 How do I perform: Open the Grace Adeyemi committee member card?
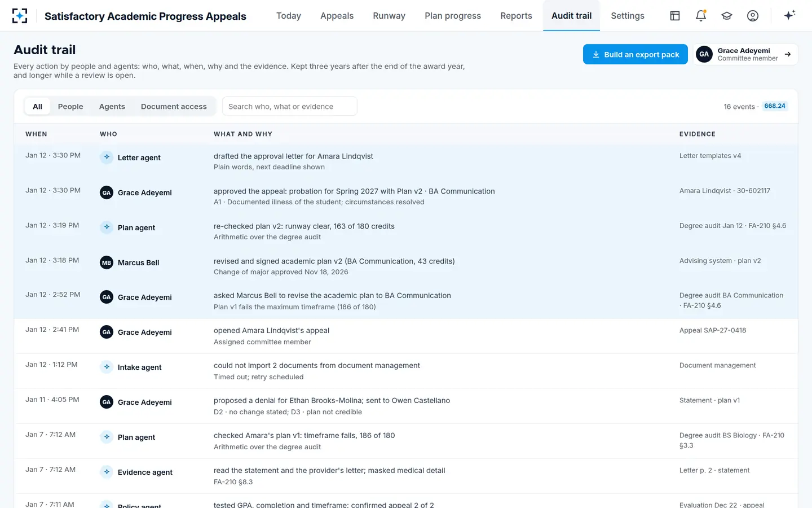click(x=745, y=54)
